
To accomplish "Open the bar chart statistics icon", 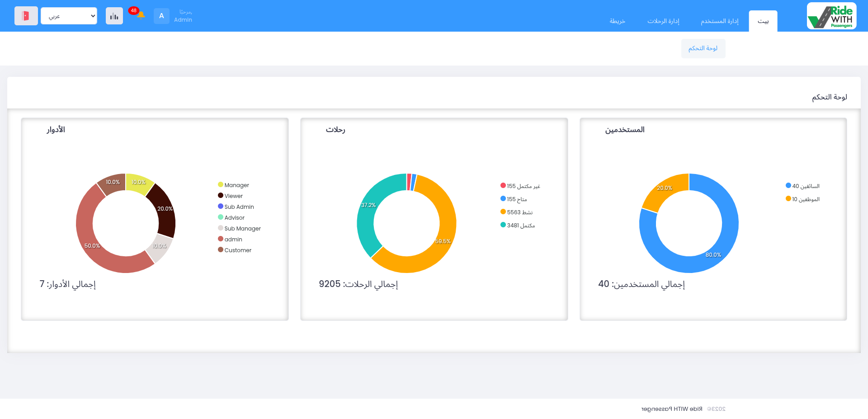I will [114, 15].
